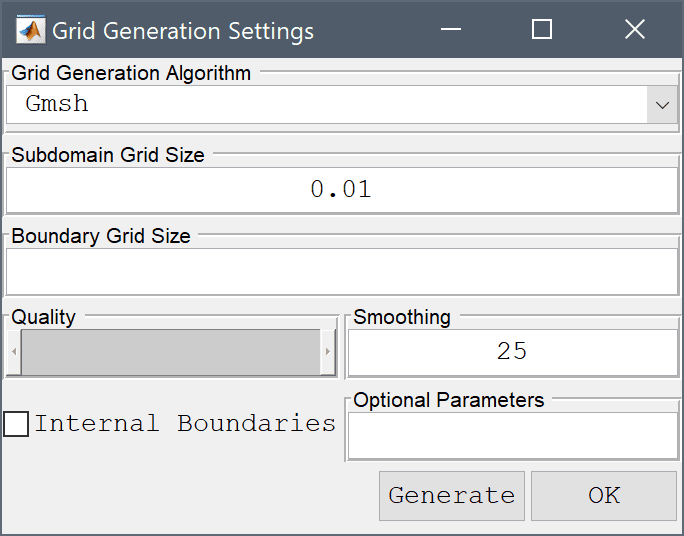This screenshot has height=536, width=684.
Task: Click Quality slider left arrow
Action: click(14, 352)
